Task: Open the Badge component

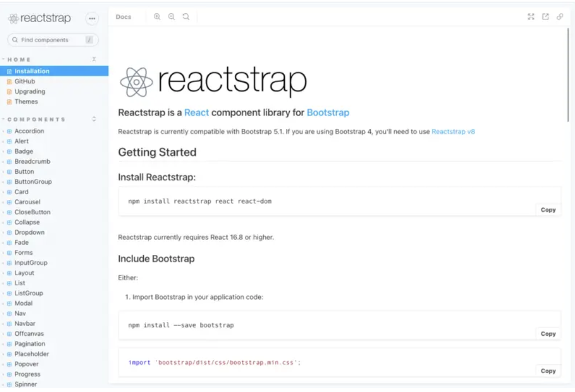Action: [24, 151]
